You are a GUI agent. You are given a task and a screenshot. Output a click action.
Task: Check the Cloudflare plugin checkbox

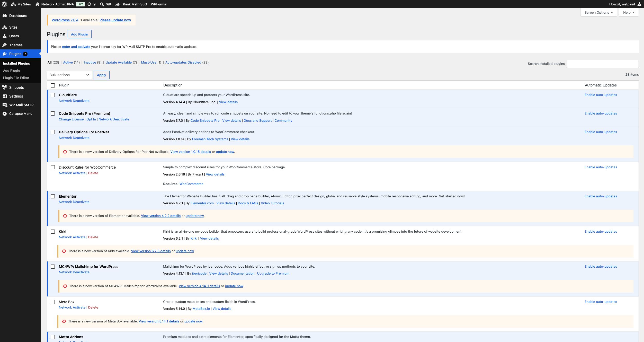coord(53,95)
